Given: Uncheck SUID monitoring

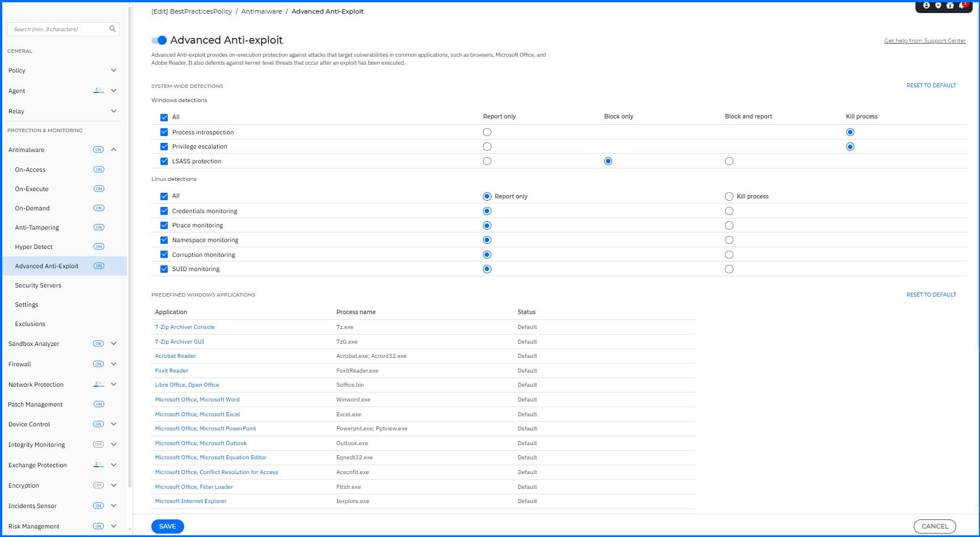Looking at the screenshot, I should coord(164,269).
